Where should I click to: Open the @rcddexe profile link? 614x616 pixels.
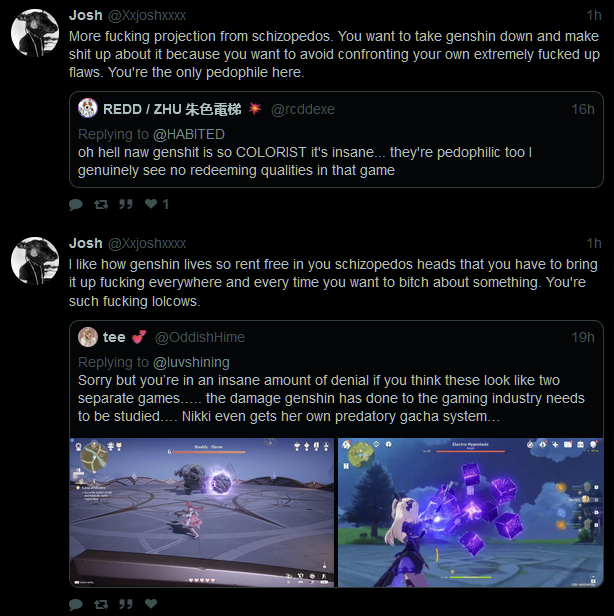tap(302, 109)
